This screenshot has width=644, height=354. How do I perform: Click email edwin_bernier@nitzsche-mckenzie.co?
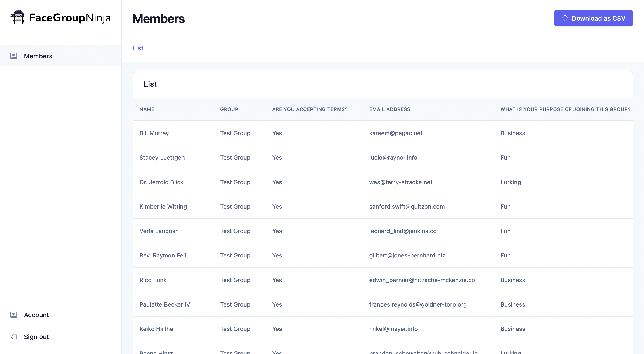point(422,280)
